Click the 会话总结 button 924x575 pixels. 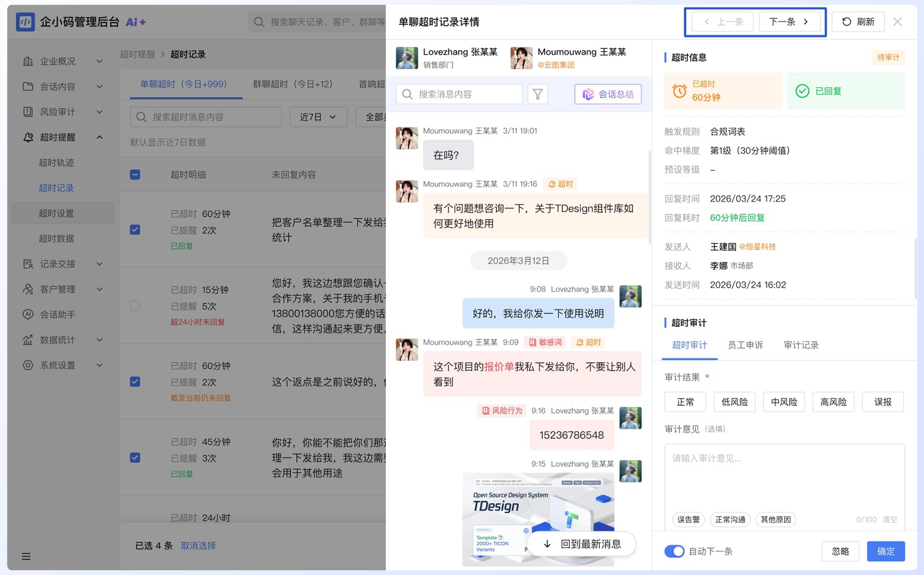coord(608,94)
